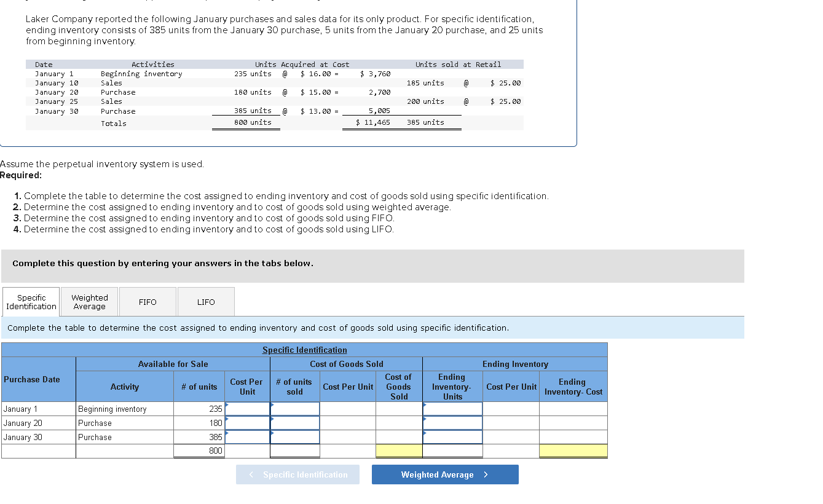Click the Specific Identification back button
The image size is (823, 504).
coord(297,474)
